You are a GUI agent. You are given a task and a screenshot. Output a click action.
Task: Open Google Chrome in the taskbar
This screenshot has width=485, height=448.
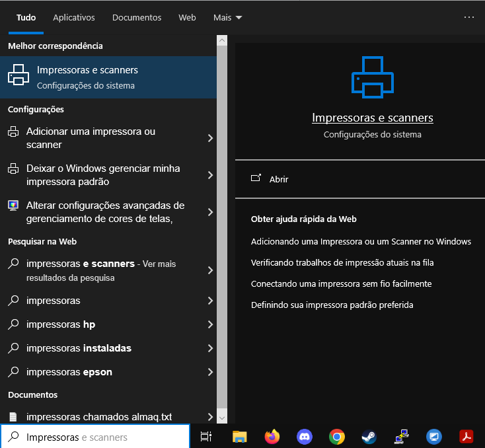pyautogui.click(x=337, y=436)
